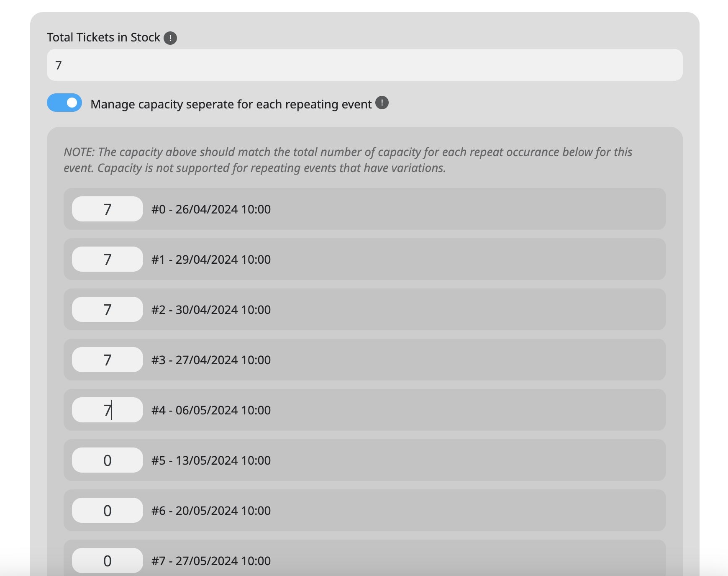Click the '#0 - 26/04/2024 10:00' date label
This screenshot has height=576, width=728.
coord(211,209)
